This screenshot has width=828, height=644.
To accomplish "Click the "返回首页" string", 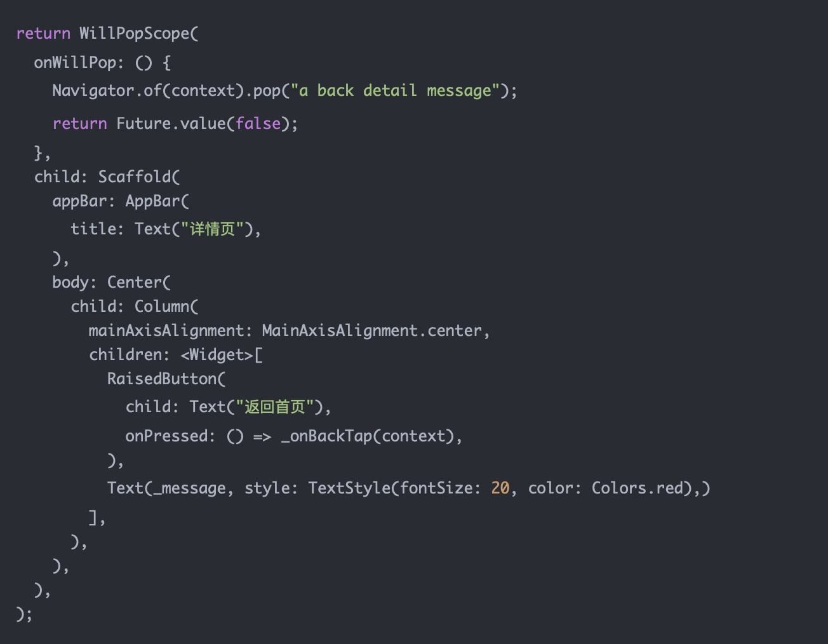I will (276, 407).
